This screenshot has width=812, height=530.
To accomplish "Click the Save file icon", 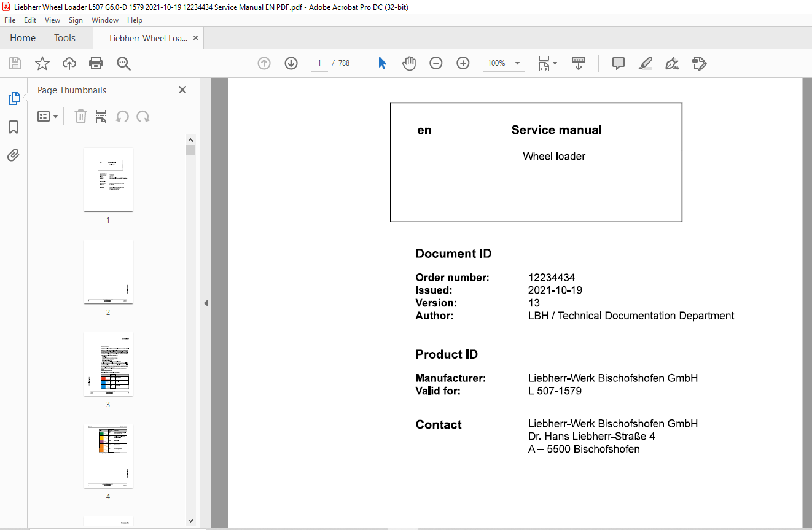I will pyautogui.click(x=15, y=63).
